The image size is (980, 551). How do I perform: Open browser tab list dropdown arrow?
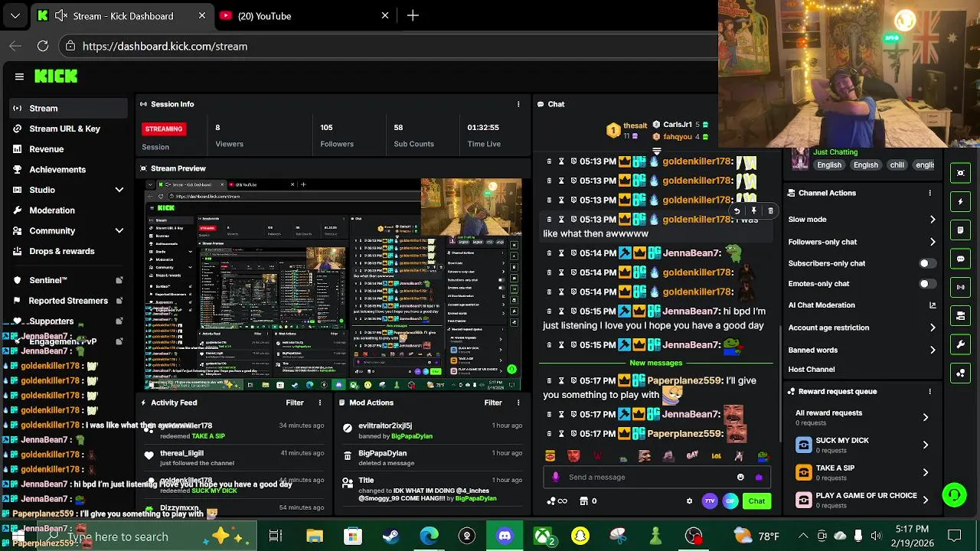pyautogui.click(x=15, y=15)
